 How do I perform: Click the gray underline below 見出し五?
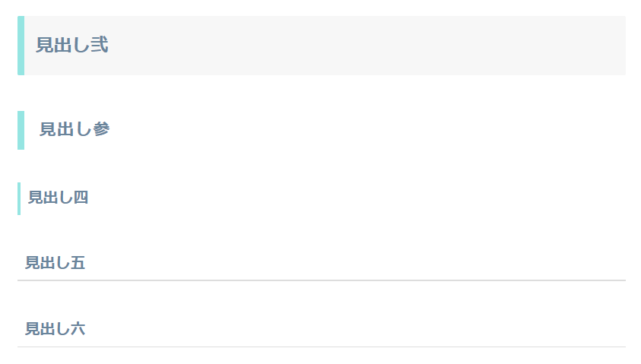click(x=322, y=280)
